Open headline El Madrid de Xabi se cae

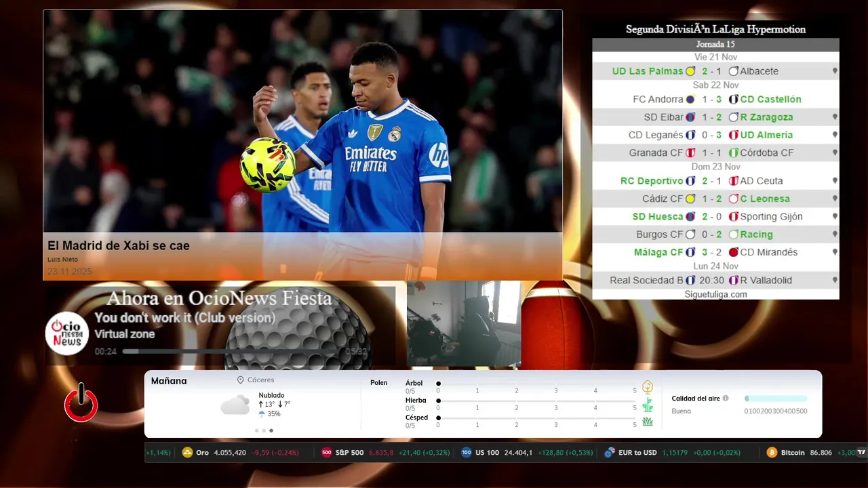pyautogui.click(x=119, y=245)
